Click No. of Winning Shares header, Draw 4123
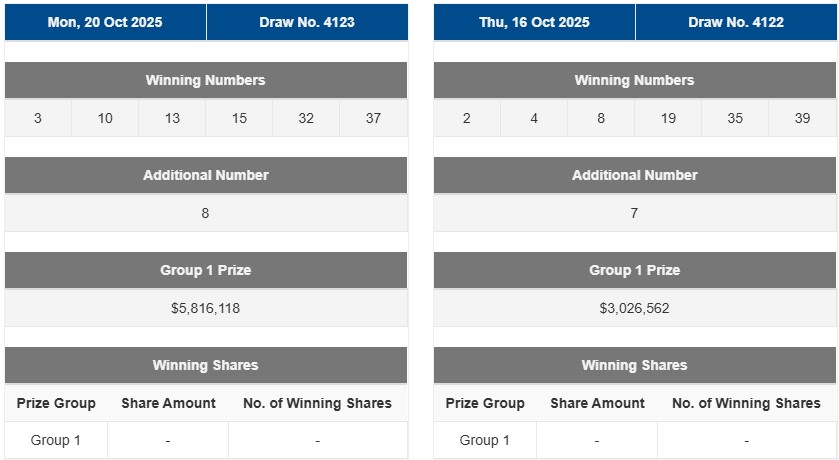 click(x=317, y=403)
